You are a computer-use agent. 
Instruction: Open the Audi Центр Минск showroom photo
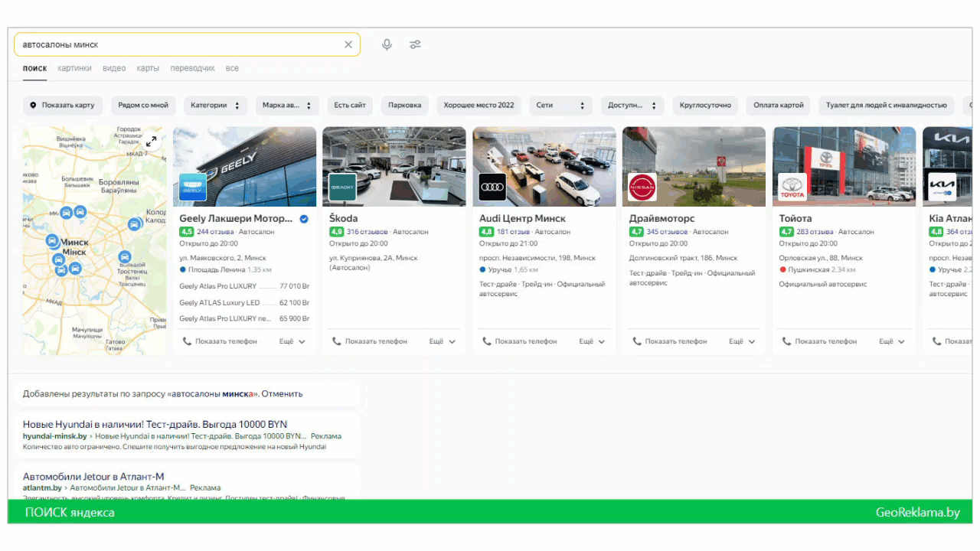[544, 166]
